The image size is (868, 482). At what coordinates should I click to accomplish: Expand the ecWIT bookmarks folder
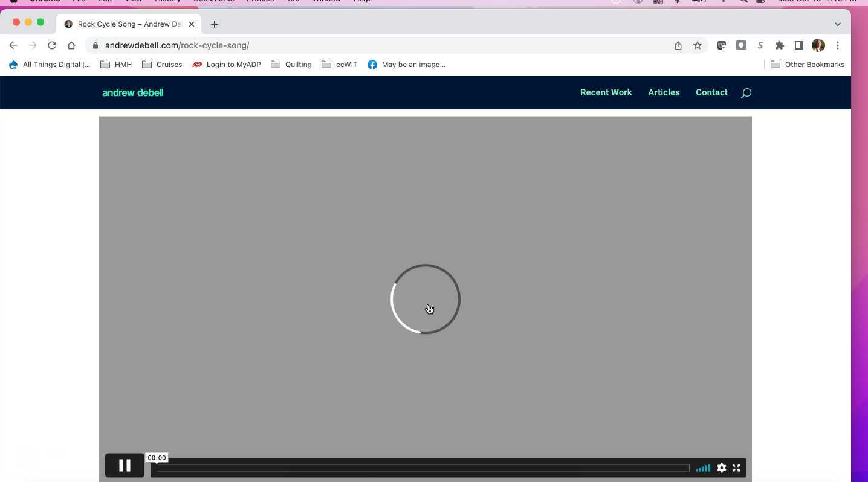click(x=340, y=65)
